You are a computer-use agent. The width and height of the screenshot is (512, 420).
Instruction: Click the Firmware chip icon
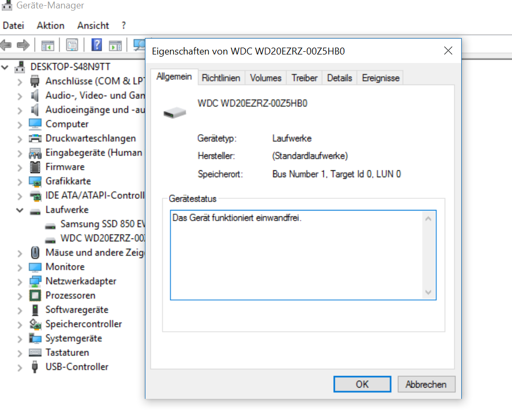point(35,167)
